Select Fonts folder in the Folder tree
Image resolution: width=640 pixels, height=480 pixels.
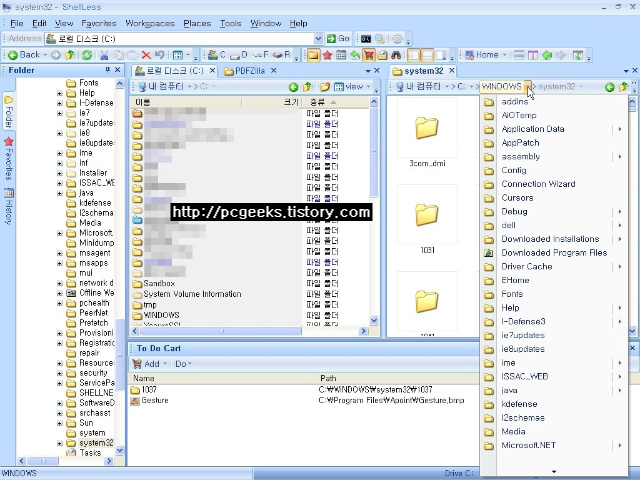[x=89, y=83]
